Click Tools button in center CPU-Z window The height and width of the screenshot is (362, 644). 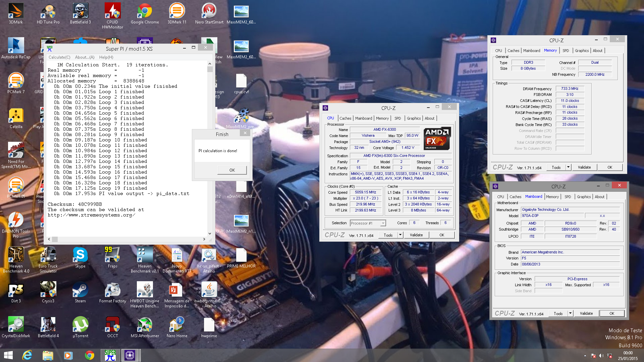point(388,235)
